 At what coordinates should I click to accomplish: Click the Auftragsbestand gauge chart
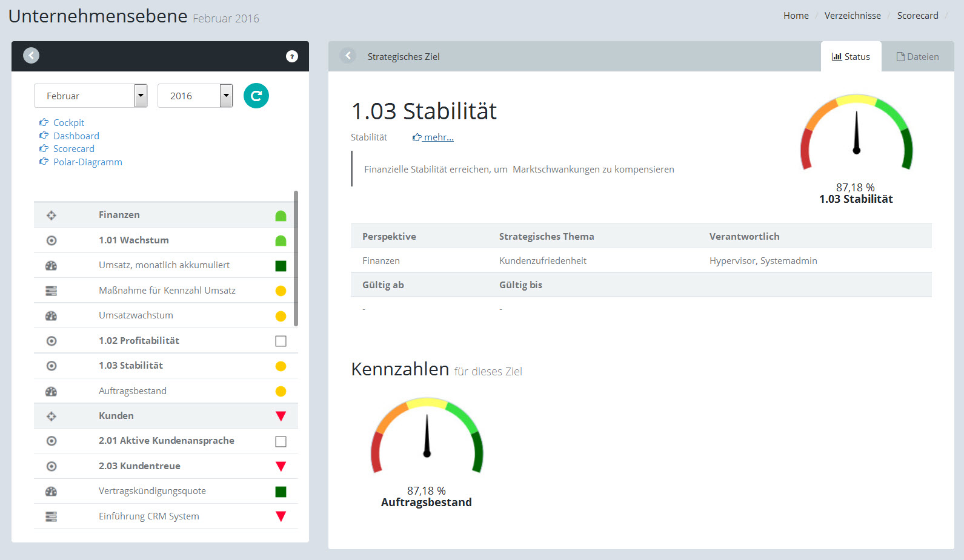427,436
